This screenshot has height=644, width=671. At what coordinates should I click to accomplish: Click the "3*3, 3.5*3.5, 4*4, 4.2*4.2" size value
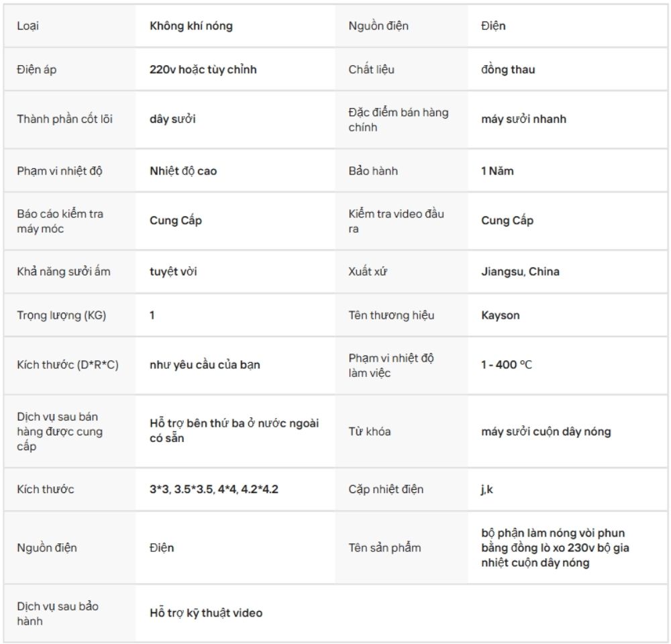coord(213,489)
